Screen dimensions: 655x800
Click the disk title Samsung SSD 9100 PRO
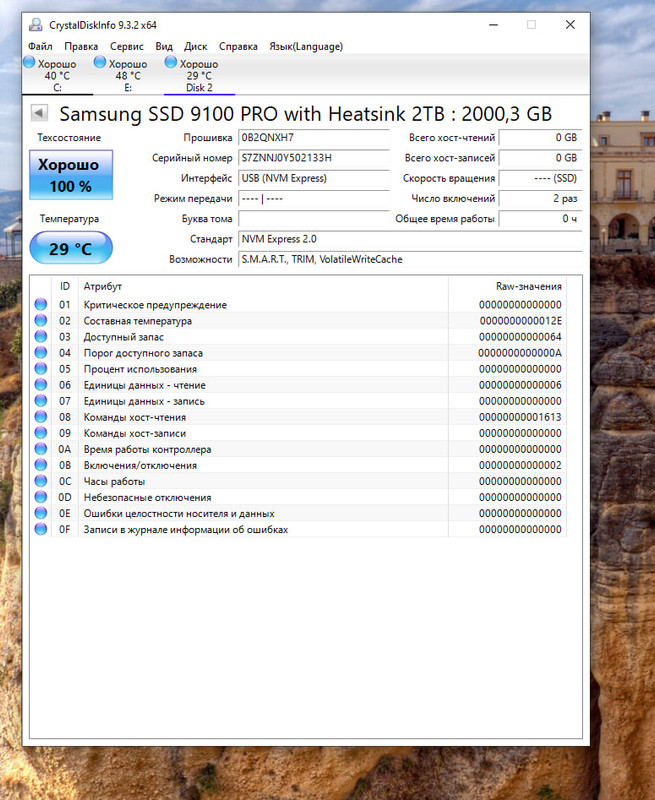coord(306,114)
